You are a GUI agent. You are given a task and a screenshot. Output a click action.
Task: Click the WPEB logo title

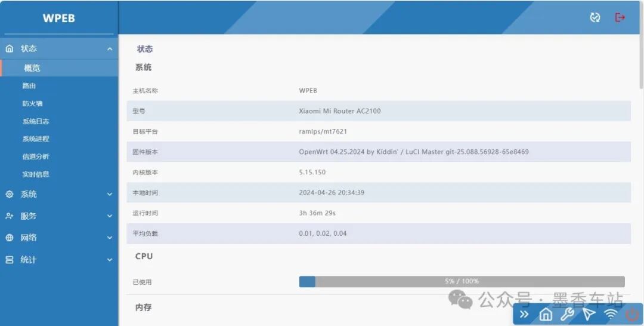pyautogui.click(x=58, y=18)
